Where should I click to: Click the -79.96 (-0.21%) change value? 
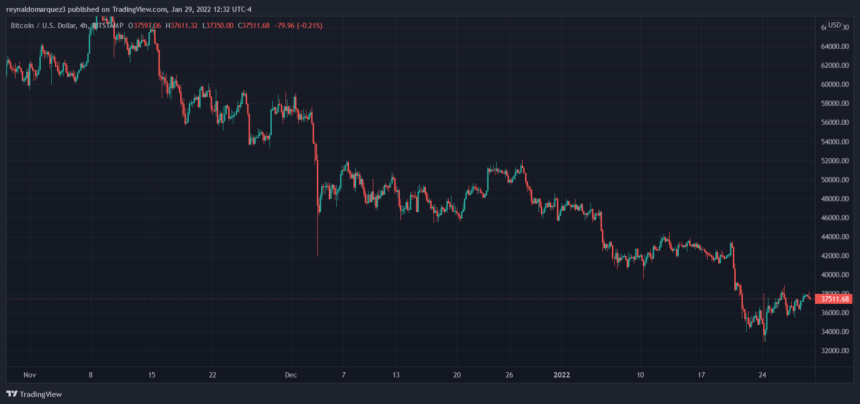(324, 24)
